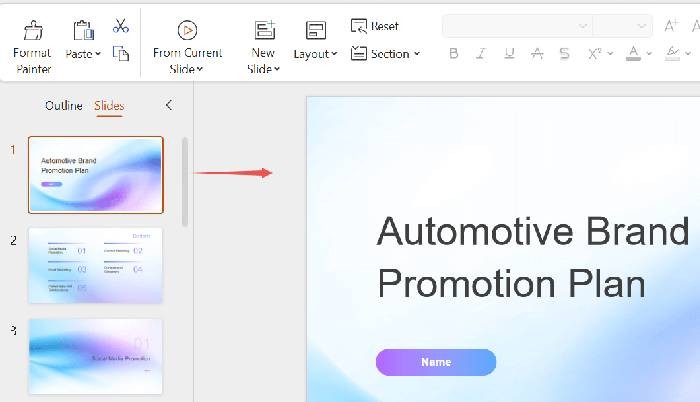Viewport: 700px width, 402px height.
Task: Increase font size with A+ icon
Action: 671,26
